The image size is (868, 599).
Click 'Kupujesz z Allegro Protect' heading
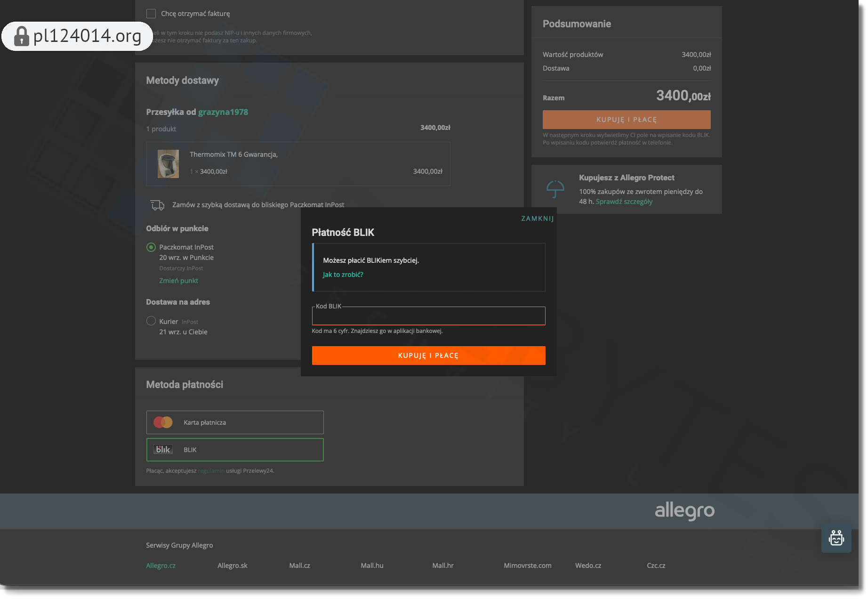click(x=627, y=178)
